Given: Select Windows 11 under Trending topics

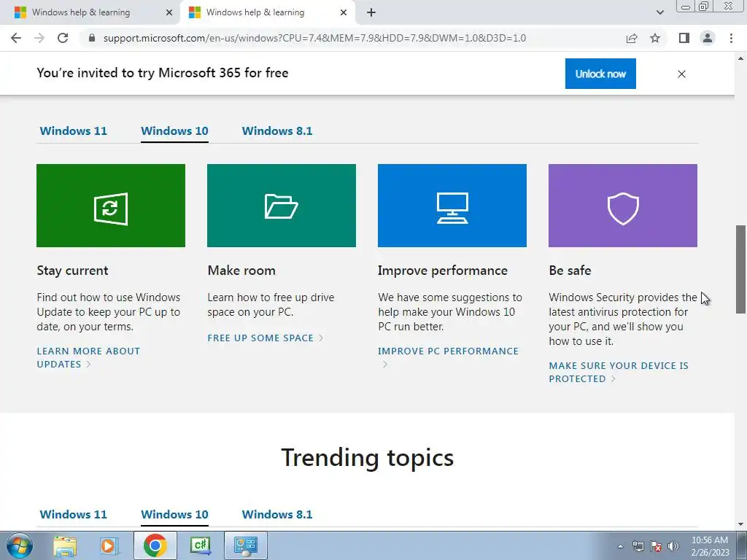Looking at the screenshot, I should (x=74, y=515).
